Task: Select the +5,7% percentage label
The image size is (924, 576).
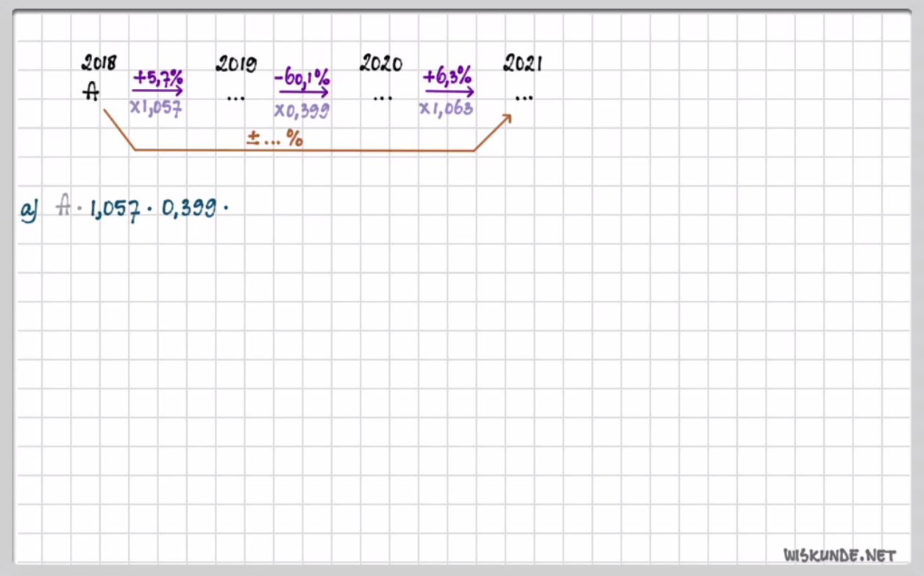Action: coord(157,77)
